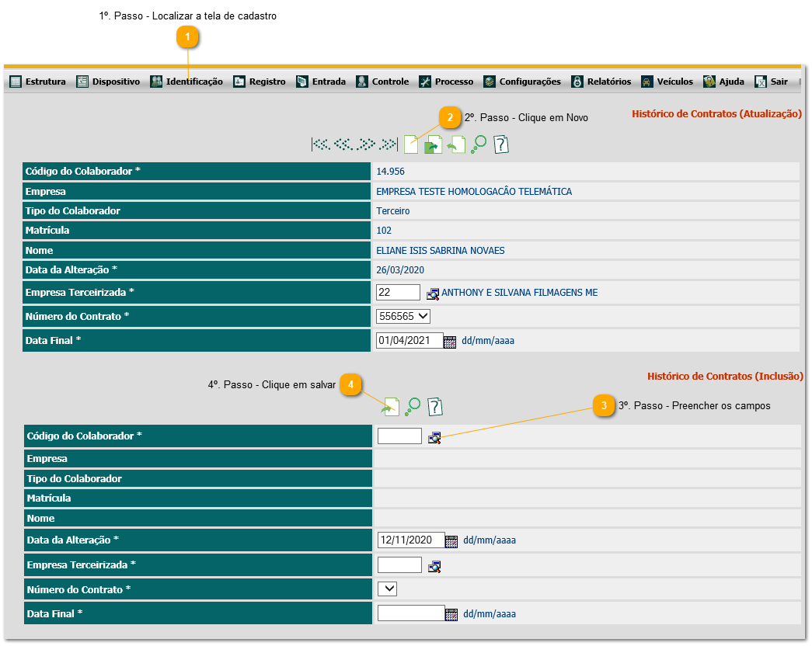Open the Entrada menu
Image resolution: width=812 pixels, height=646 pixels.
tap(321, 82)
